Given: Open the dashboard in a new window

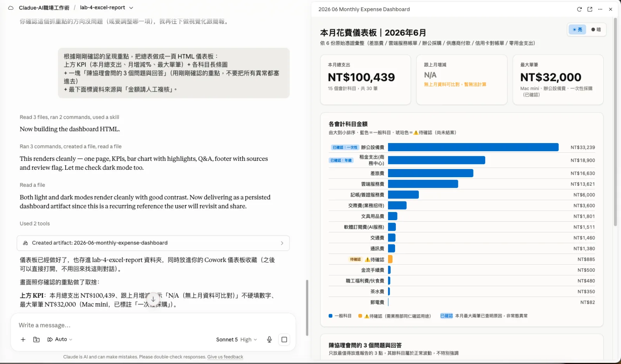Looking at the screenshot, I should click(590, 9).
